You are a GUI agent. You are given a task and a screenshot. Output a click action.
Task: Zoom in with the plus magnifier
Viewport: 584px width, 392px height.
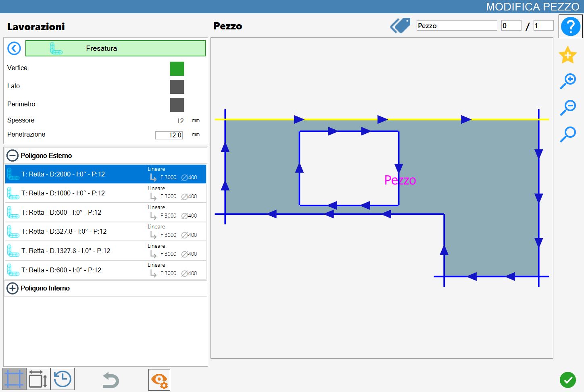point(568,81)
